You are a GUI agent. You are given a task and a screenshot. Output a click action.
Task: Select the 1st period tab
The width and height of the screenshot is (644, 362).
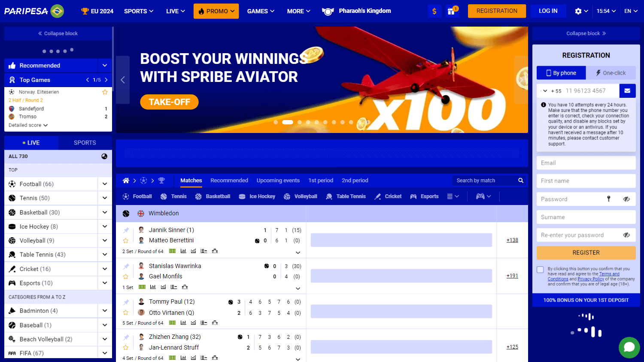(x=321, y=181)
